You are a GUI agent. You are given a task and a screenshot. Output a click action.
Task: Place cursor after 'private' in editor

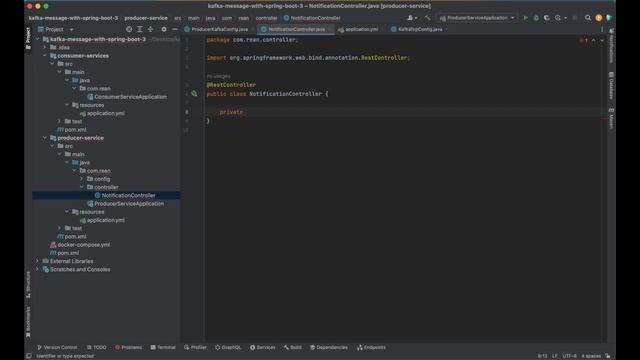point(243,112)
